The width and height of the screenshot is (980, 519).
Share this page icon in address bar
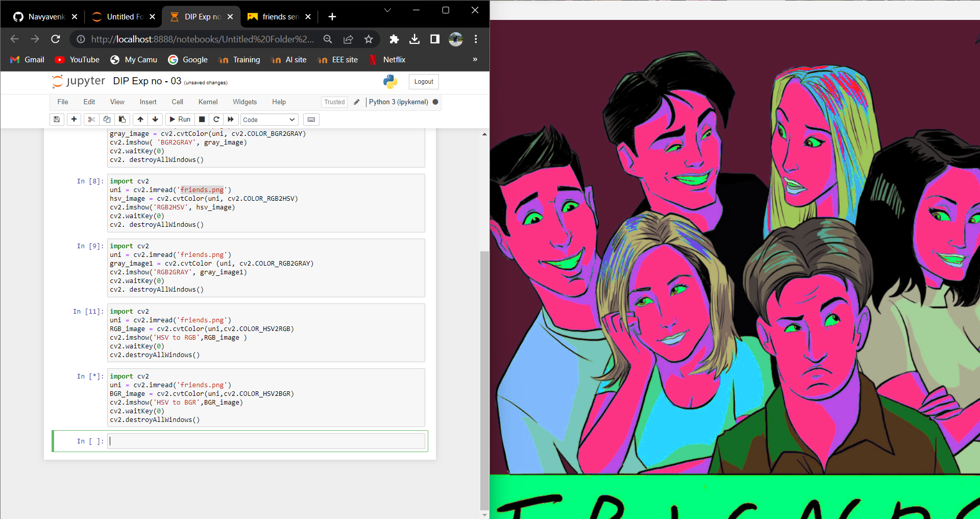click(x=348, y=39)
